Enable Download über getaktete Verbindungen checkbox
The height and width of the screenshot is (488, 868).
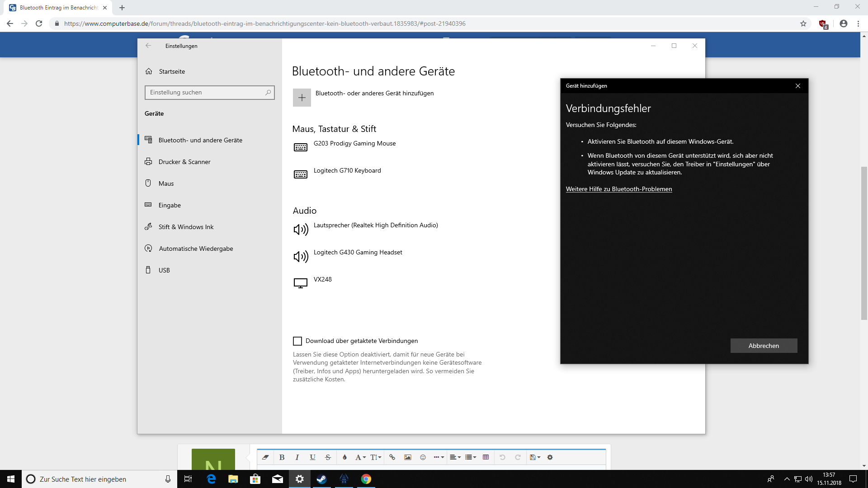point(297,341)
